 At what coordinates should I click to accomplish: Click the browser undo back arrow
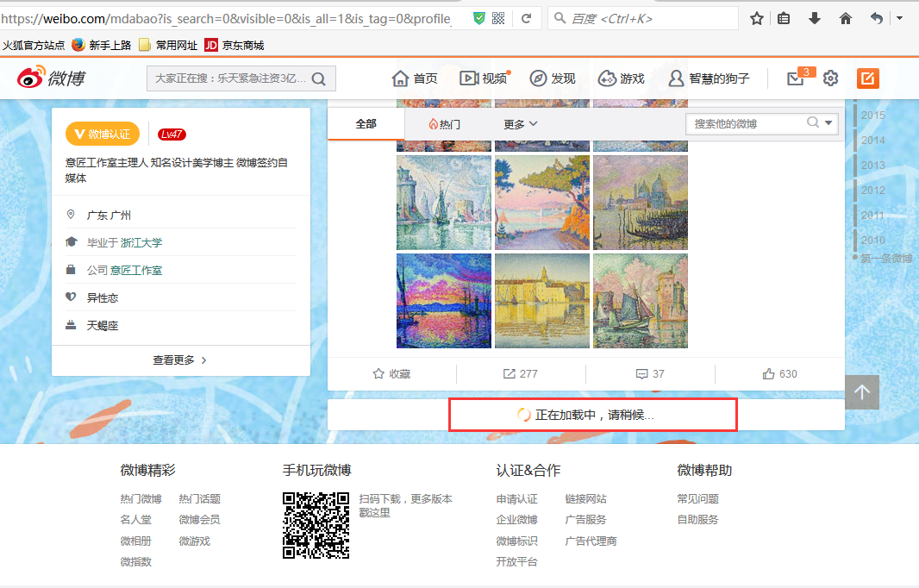[x=876, y=19]
